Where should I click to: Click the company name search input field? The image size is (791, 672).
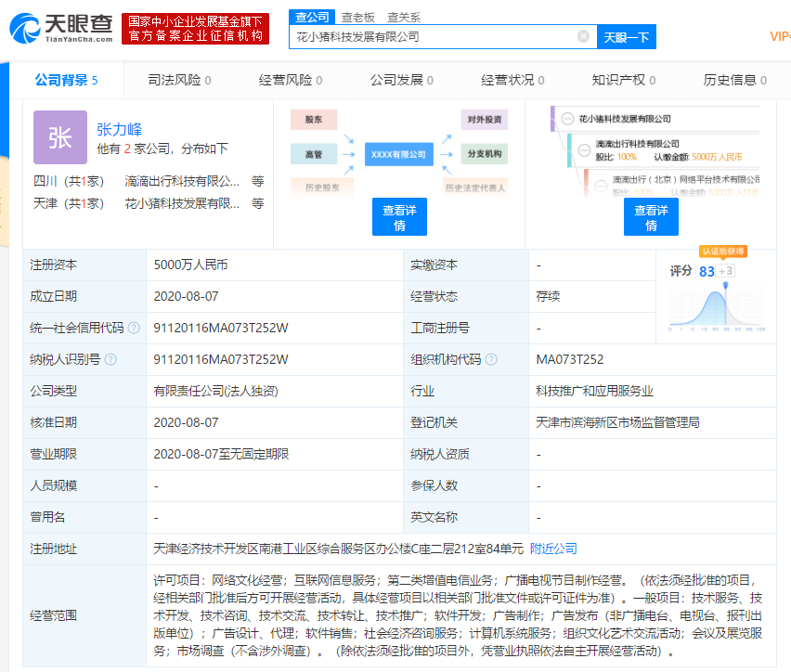point(436,36)
